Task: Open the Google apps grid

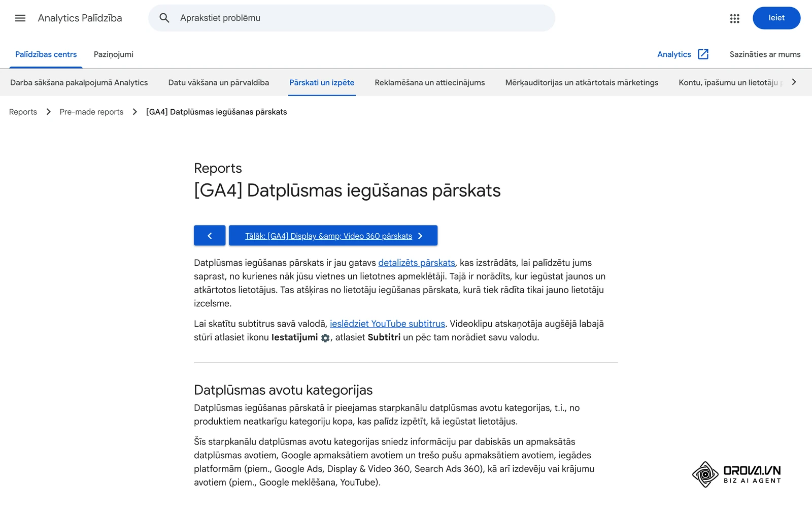Action: point(734,18)
